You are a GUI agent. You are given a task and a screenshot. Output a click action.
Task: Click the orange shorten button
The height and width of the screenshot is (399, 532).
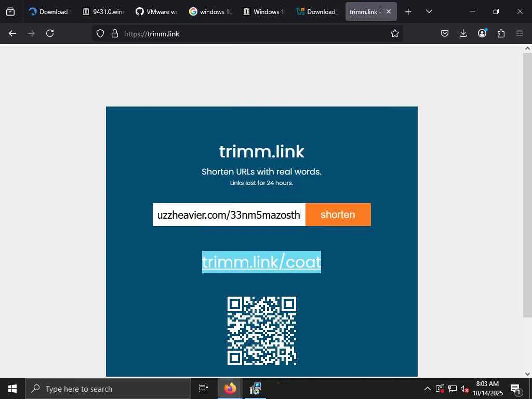(x=338, y=215)
